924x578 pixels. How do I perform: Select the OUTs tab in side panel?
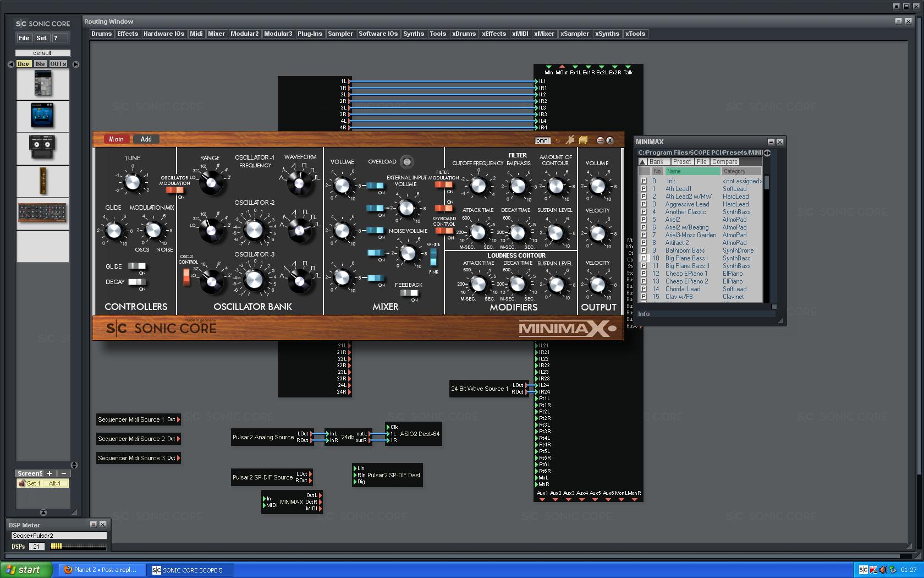[x=58, y=64]
